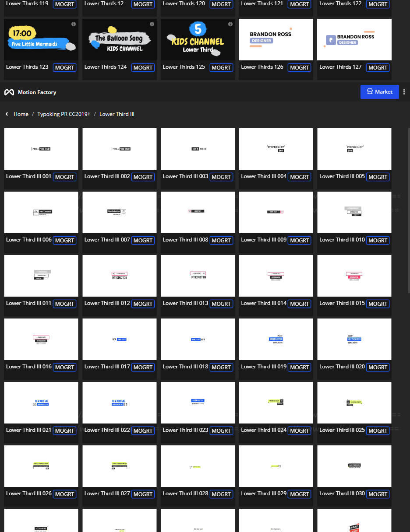Viewport: 410px width, 532px height.
Task: Click MOGRT badge of Lower Third III 005
Action: [378, 177]
